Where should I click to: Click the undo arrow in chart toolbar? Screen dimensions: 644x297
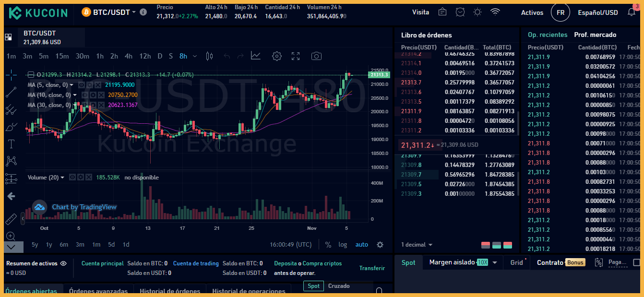pos(227,56)
